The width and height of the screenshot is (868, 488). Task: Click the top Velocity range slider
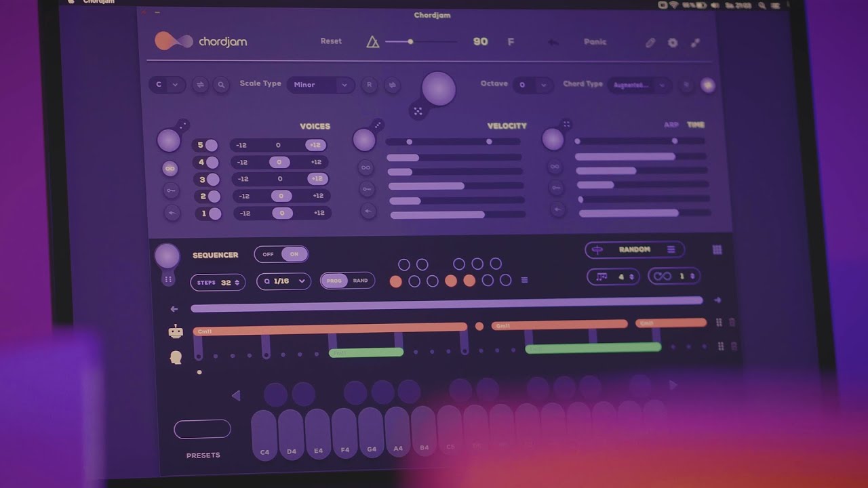coord(452,142)
